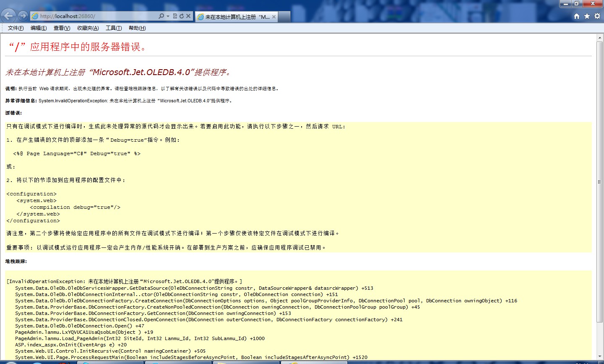Open the Home page icon
The image size is (604, 364).
[577, 16]
